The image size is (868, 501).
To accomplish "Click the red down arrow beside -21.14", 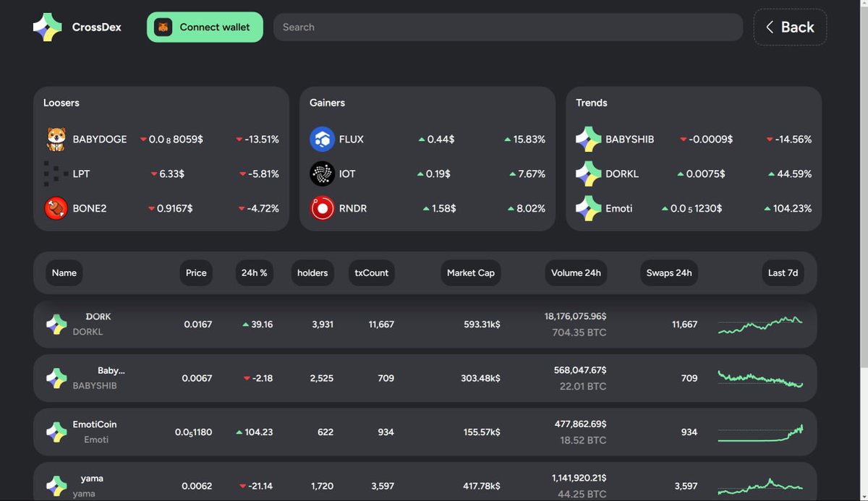I will pyautogui.click(x=242, y=487).
